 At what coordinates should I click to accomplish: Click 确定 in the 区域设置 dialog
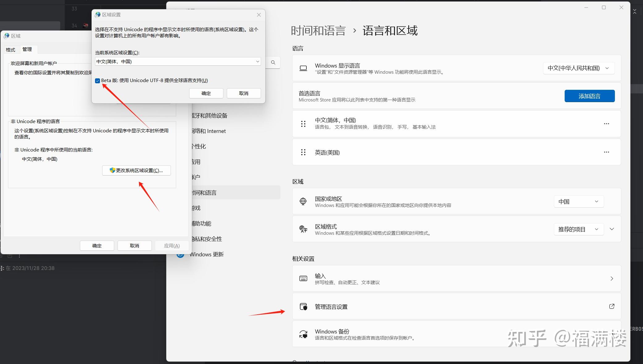click(x=206, y=93)
